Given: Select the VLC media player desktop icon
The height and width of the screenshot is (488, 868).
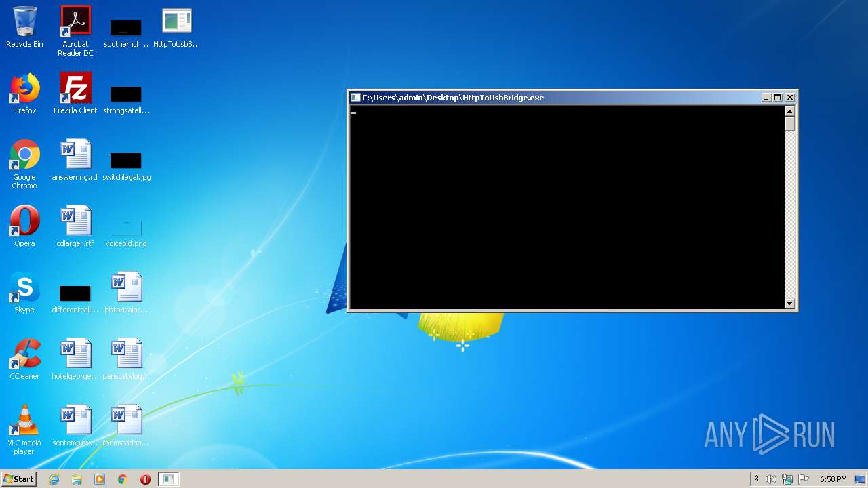Looking at the screenshot, I should tap(24, 430).
